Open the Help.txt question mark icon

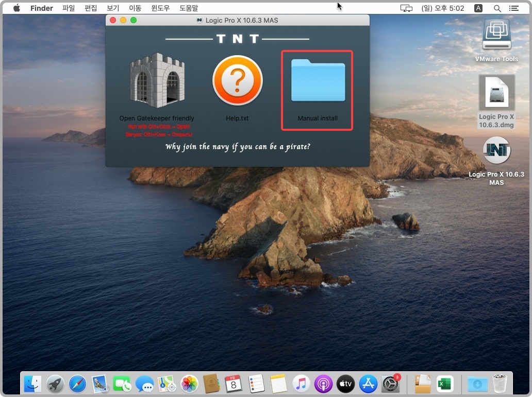click(237, 80)
